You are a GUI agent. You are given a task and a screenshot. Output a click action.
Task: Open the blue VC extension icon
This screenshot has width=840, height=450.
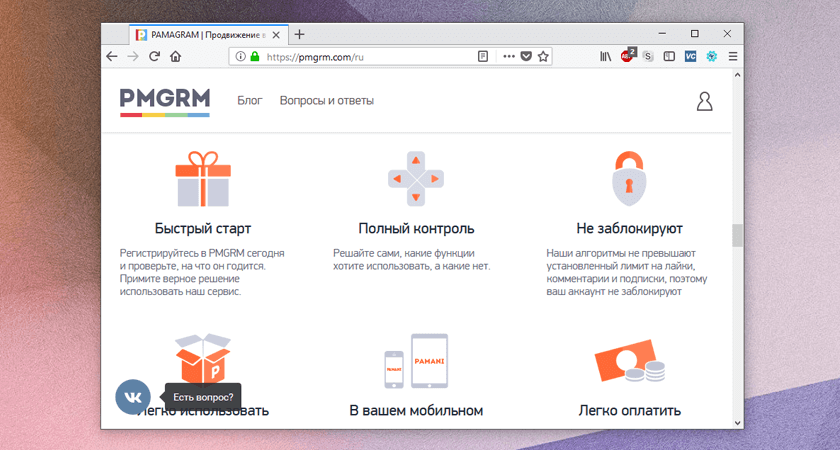pos(691,56)
